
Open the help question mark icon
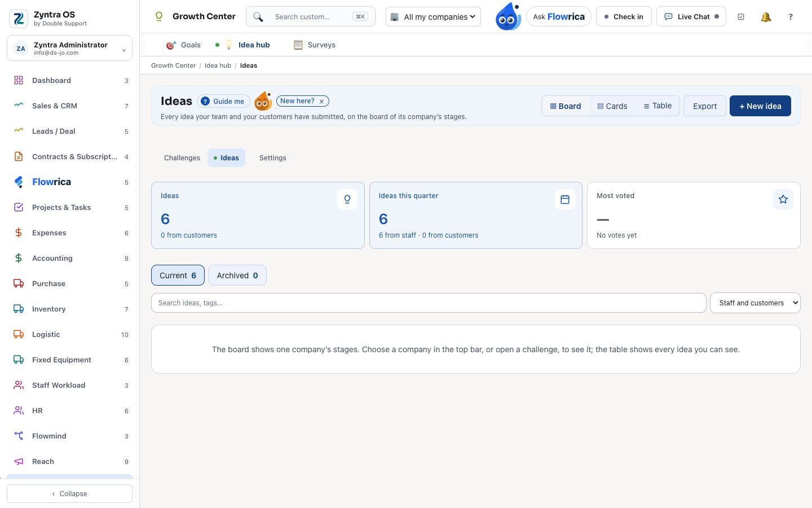791,17
